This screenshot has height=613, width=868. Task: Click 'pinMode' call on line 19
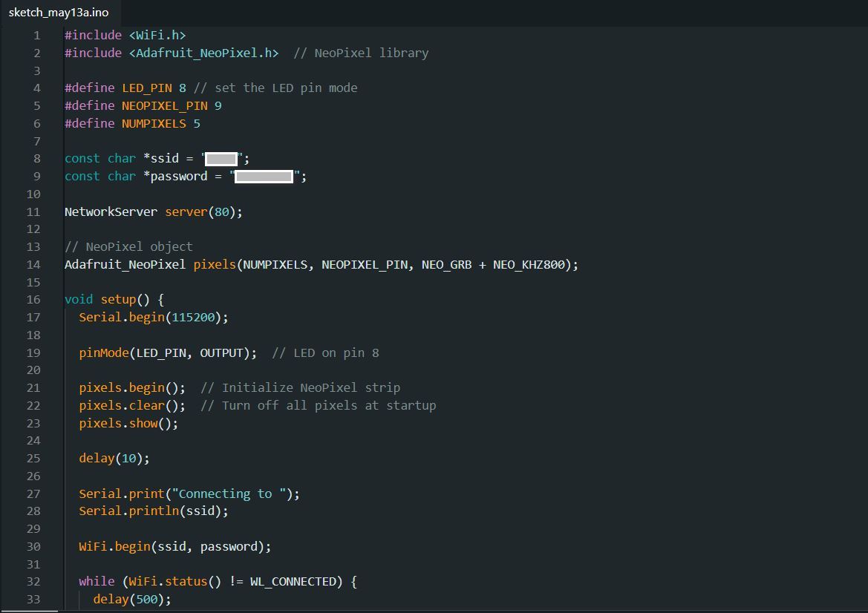coord(103,353)
